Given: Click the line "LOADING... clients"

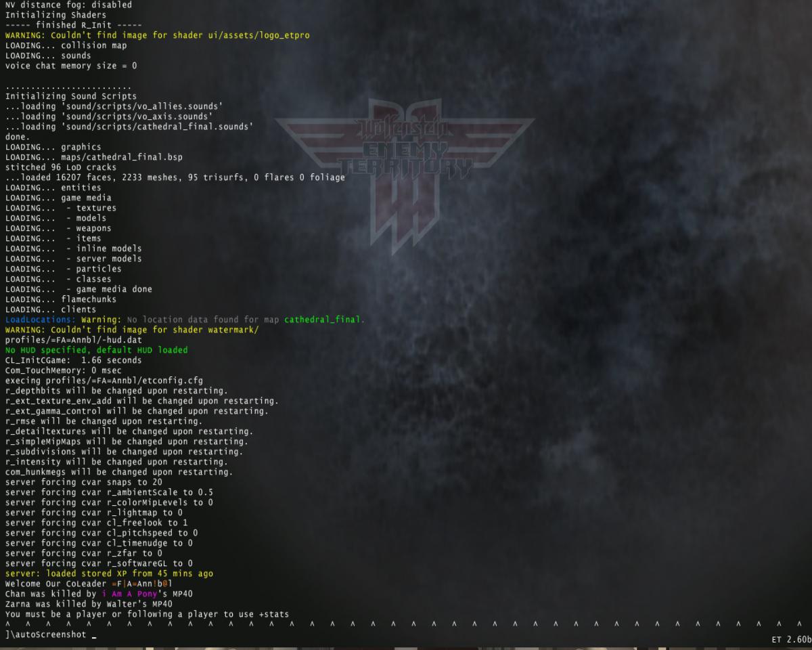Looking at the screenshot, I should click(x=50, y=309).
